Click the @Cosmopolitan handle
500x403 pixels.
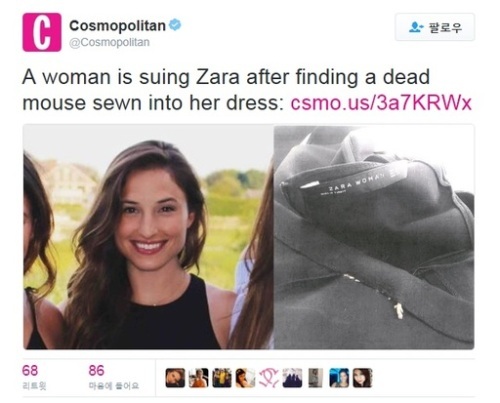point(109,43)
